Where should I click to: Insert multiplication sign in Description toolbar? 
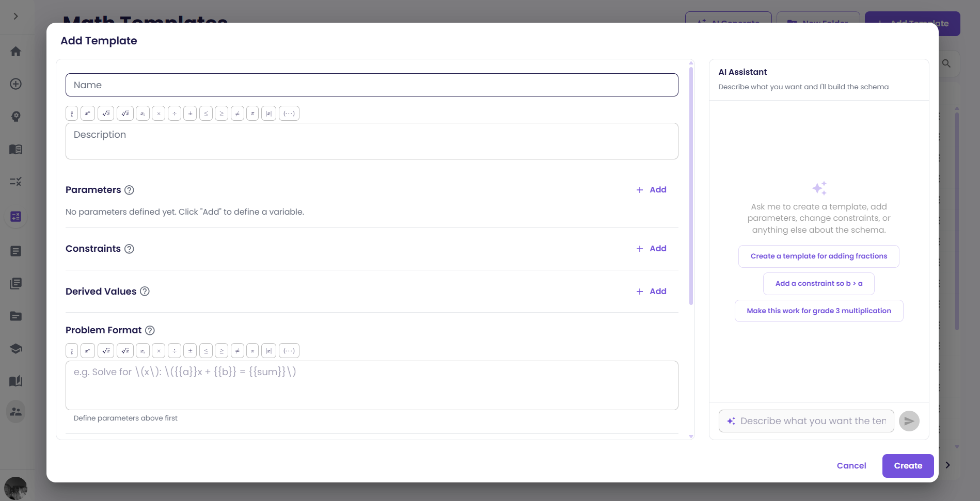point(159,114)
